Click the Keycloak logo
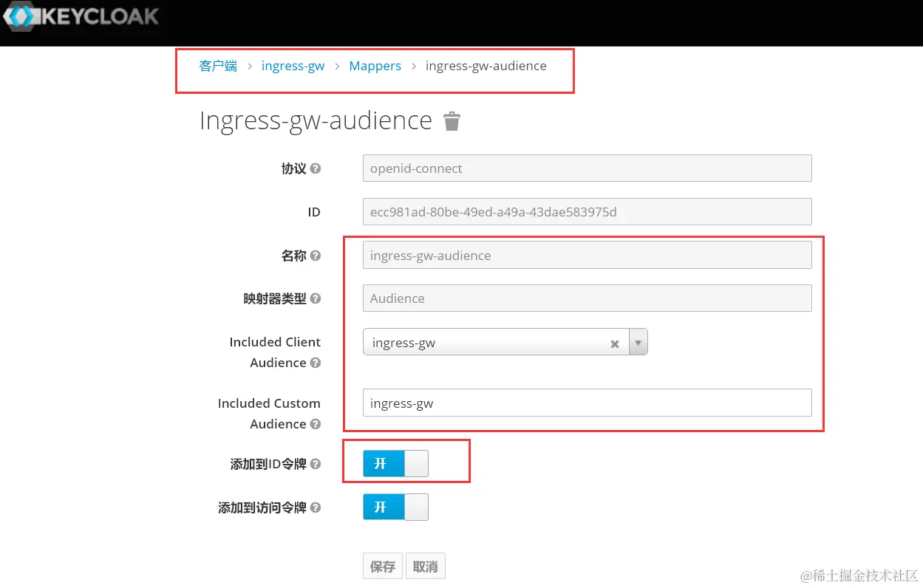 [81, 17]
